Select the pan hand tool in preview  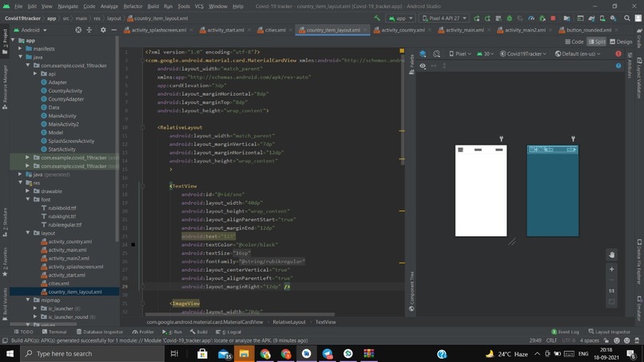tap(611, 255)
